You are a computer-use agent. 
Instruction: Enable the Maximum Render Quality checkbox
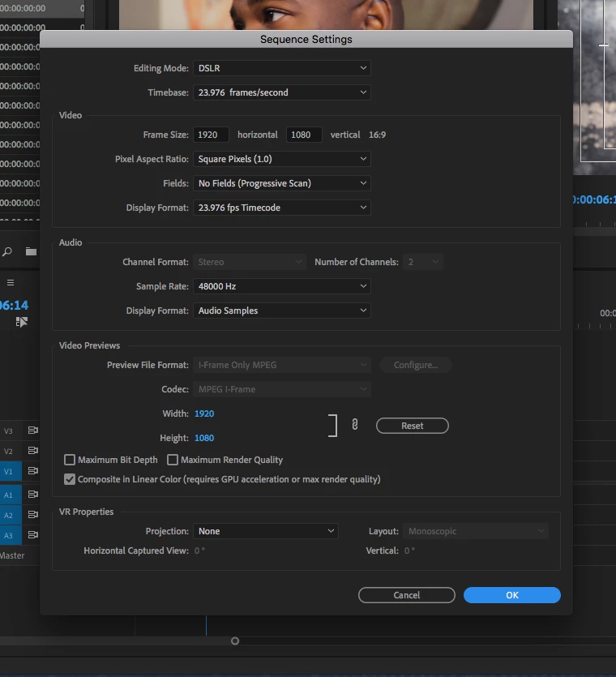[x=173, y=460]
